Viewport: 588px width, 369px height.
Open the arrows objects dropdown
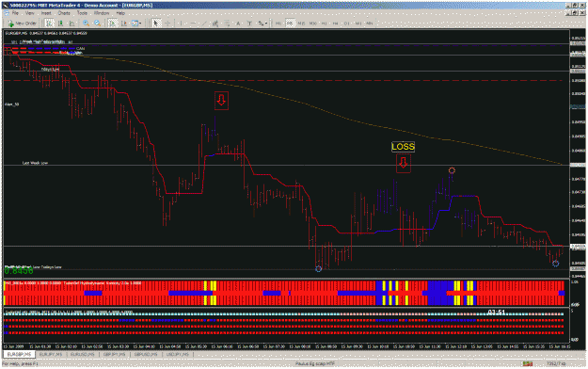[262, 24]
